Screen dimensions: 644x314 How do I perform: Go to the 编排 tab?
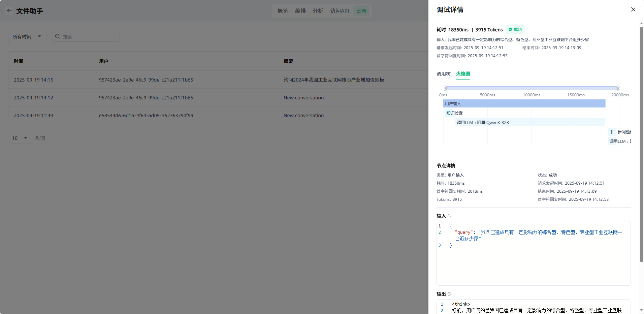coord(300,11)
